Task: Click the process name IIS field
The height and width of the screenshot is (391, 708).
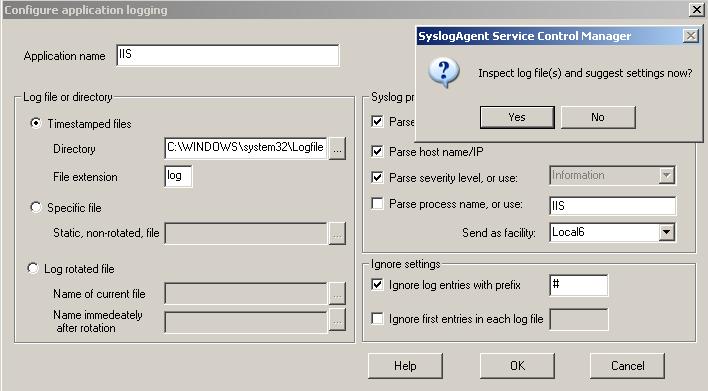Action: [x=613, y=205]
